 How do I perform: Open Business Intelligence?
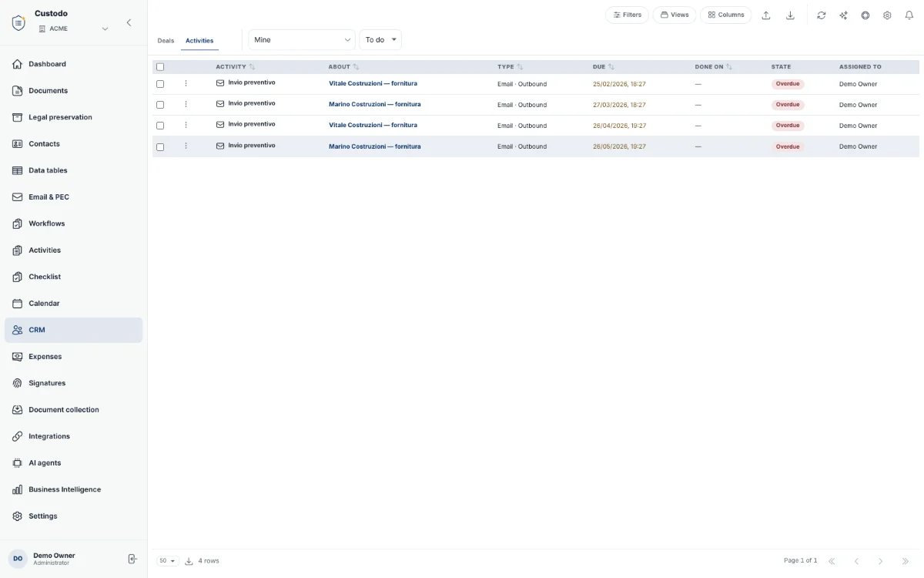[73, 489]
